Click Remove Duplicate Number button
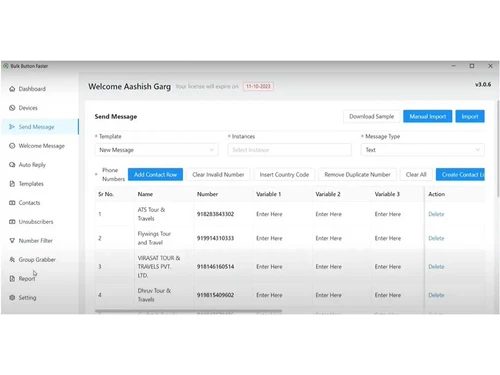Viewport: 500px width, 375px height. click(357, 175)
